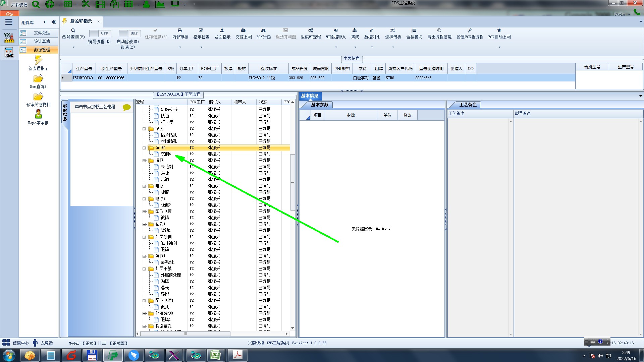Open 新流程指示 lightning icon in the component library
Viewport: 644px width, 362px height.
point(38,60)
